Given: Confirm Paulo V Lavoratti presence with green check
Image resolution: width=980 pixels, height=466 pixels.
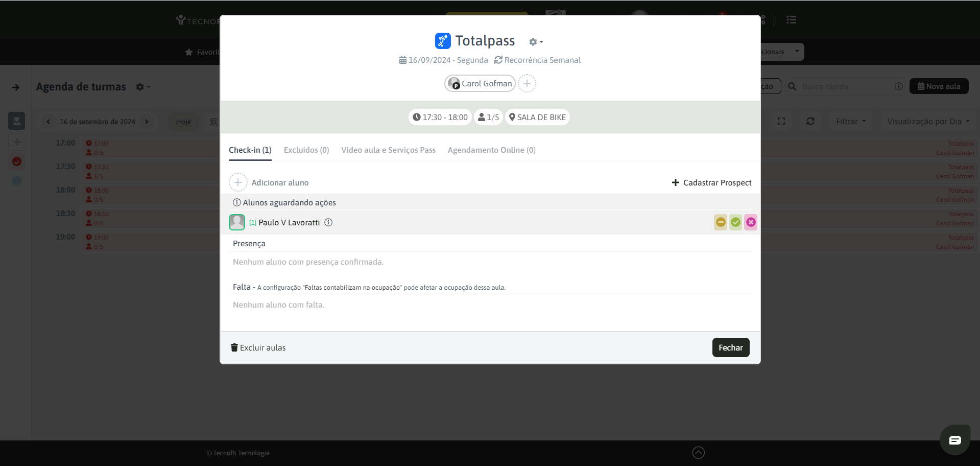Looking at the screenshot, I should tap(735, 222).
